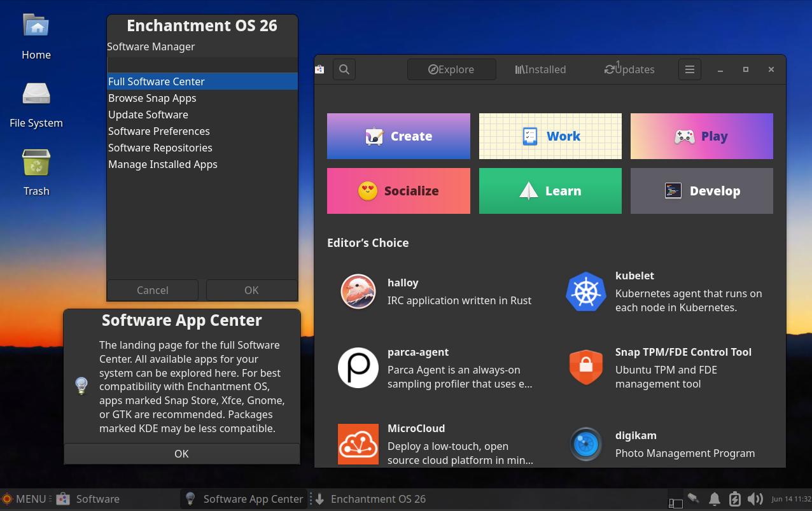812x511 pixels.
Task: Open the search icon in Software window
Action: [344, 69]
